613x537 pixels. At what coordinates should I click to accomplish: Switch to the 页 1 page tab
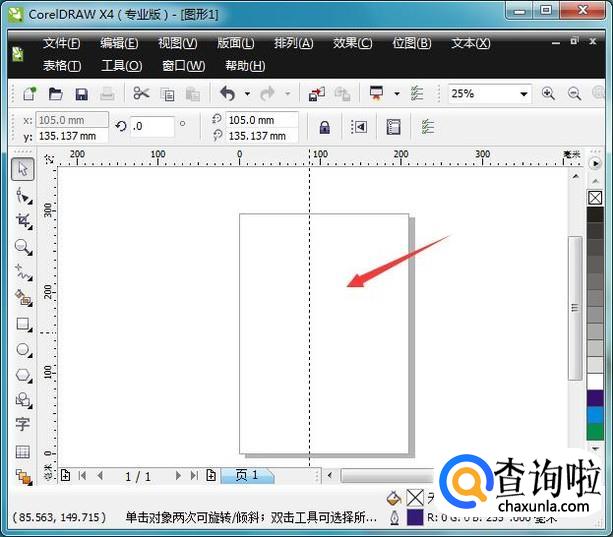(x=247, y=475)
